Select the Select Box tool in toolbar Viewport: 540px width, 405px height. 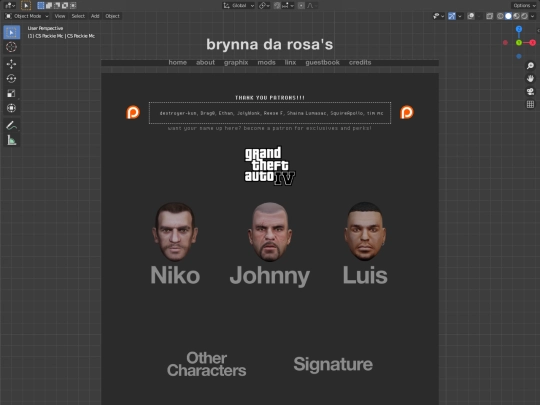click(11, 32)
